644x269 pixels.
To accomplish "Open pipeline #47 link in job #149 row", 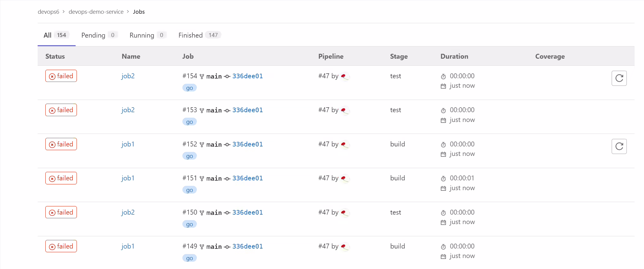I will coord(324,246).
